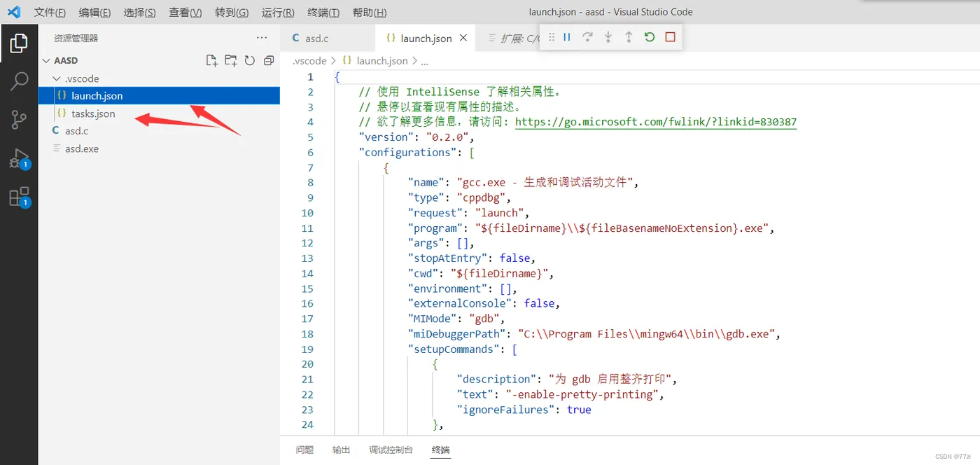Click the "version" key on line 5

tap(386, 137)
